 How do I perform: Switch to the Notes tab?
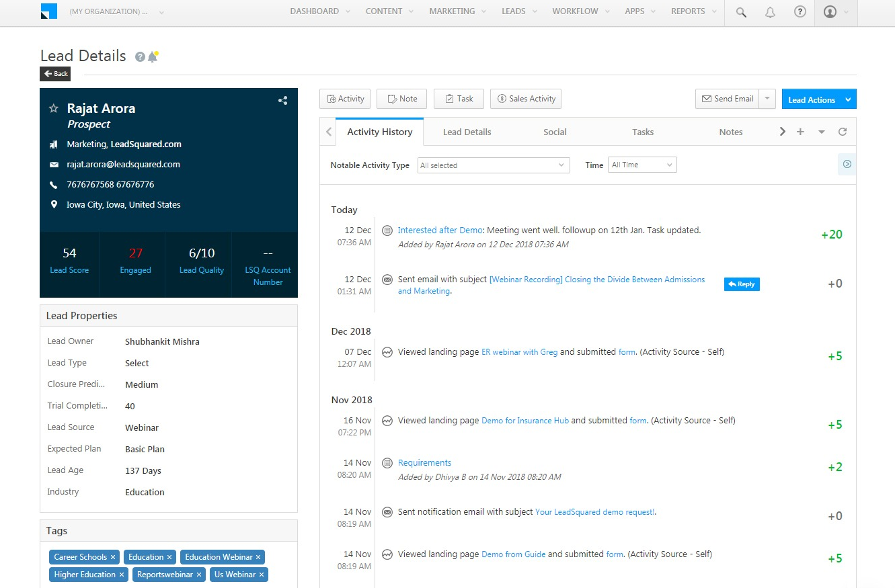[731, 132]
